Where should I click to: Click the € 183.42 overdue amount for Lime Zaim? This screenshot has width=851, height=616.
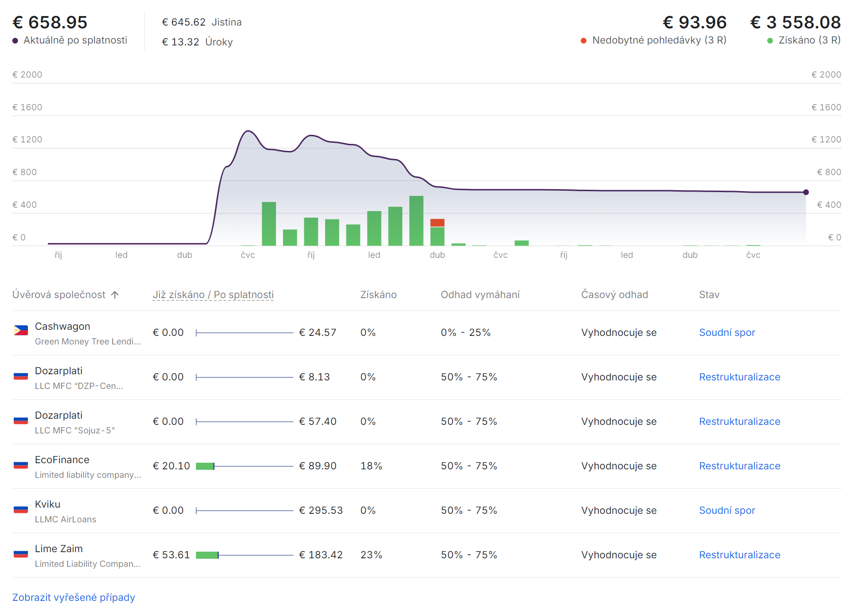[x=321, y=555]
